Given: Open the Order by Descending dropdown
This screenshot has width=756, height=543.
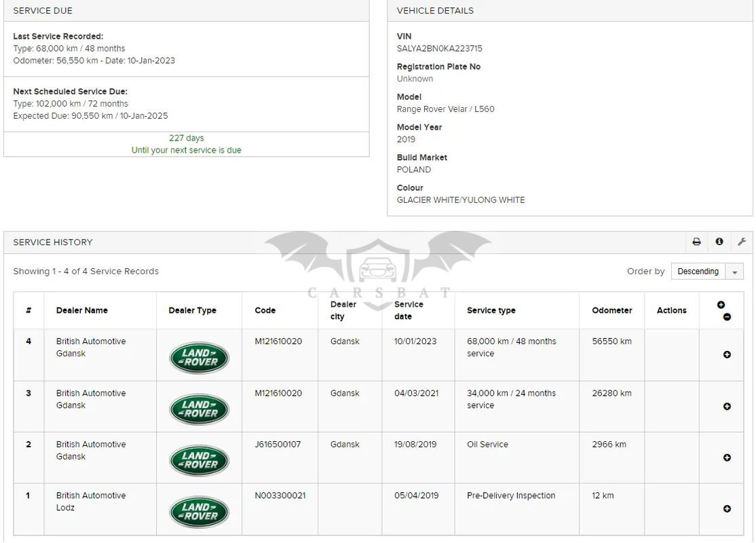Looking at the screenshot, I should point(698,271).
